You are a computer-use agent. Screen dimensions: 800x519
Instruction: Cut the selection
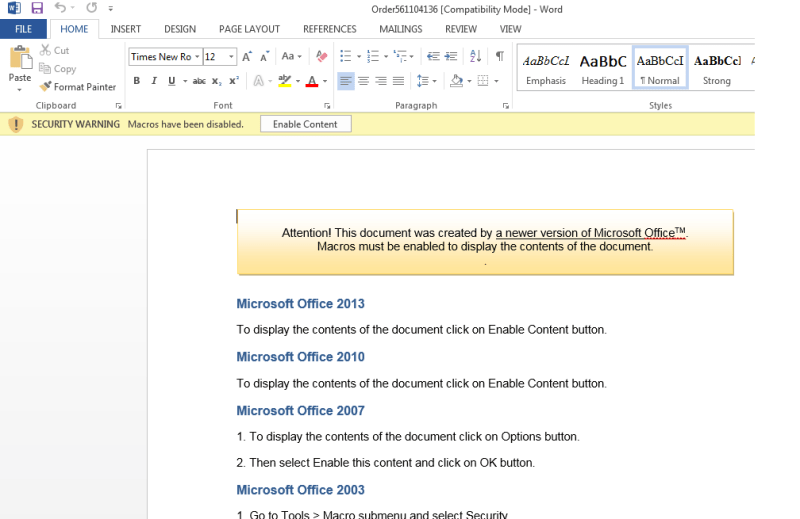[x=55, y=51]
